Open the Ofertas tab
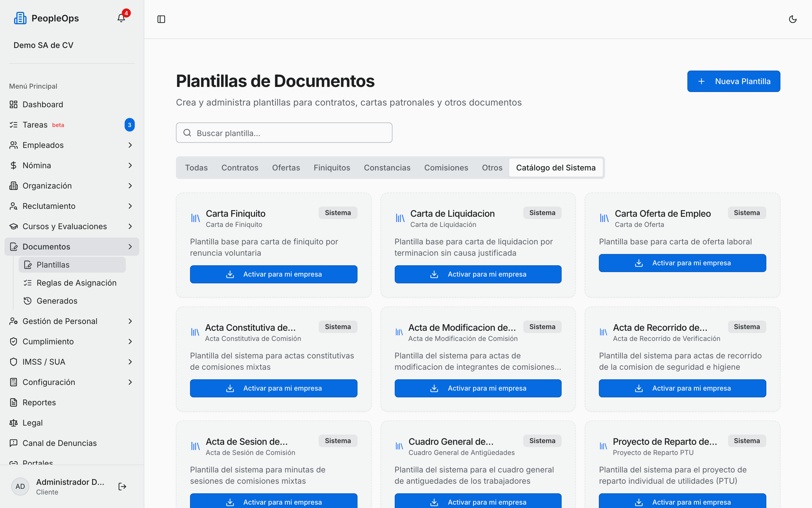The image size is (812, 508). [x=286, y=168]
